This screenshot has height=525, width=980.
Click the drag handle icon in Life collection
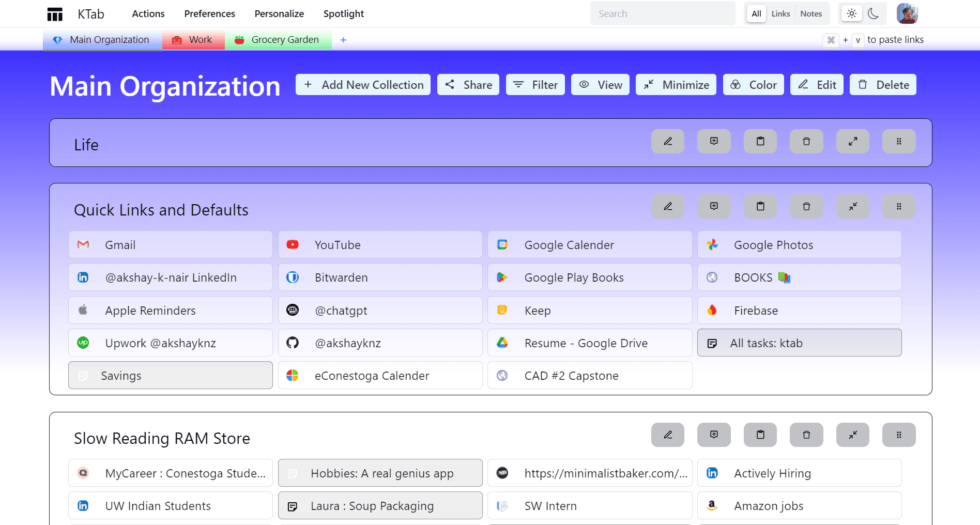898,142
